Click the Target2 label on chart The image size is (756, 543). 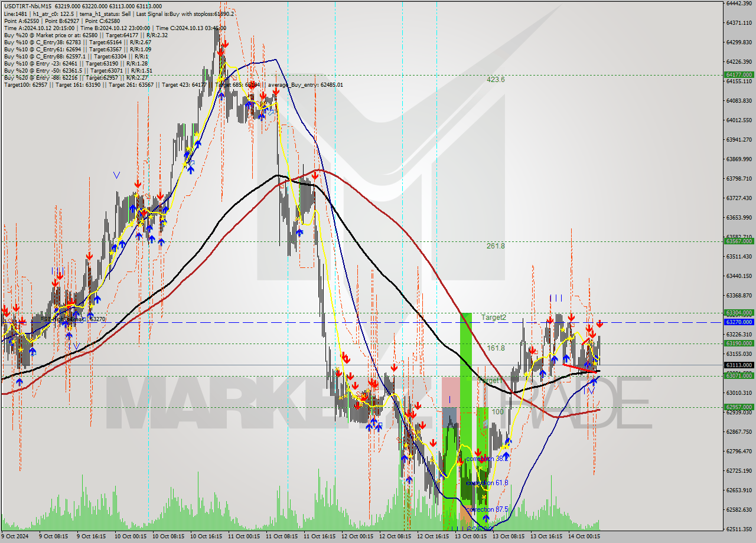click(x=493, y=318)
